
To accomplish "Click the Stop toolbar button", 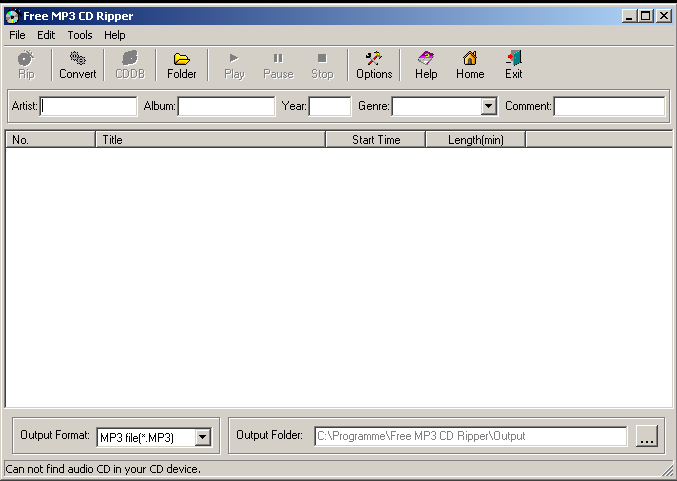I will click(x=322, y=65).
